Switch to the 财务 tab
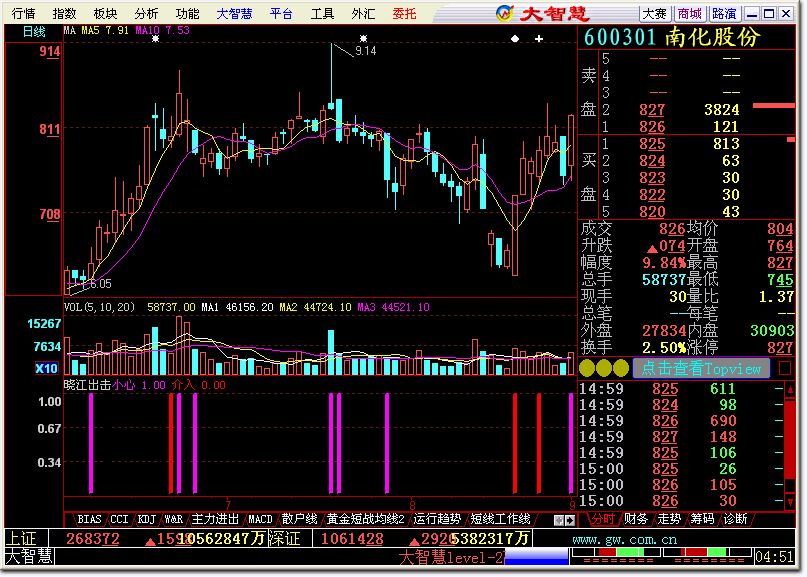The height and width of the screenshot is (577, 807). [x=636, y=519]
